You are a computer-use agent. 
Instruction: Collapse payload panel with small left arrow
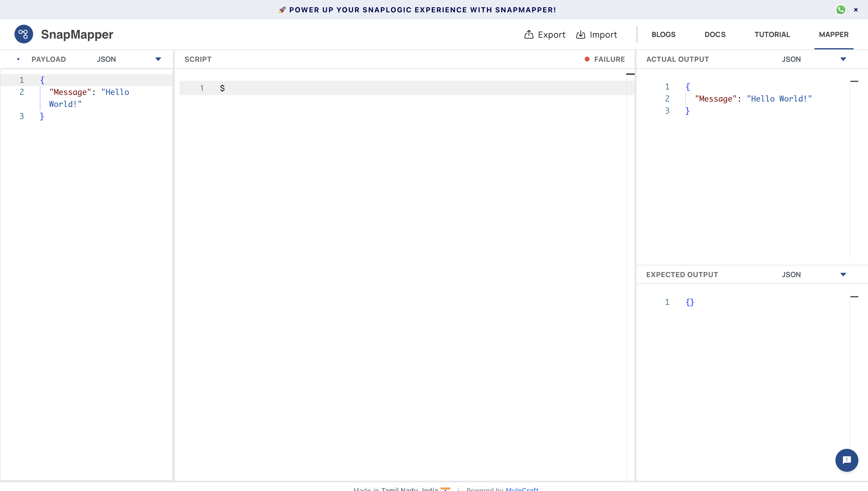(x=18, y=59)
